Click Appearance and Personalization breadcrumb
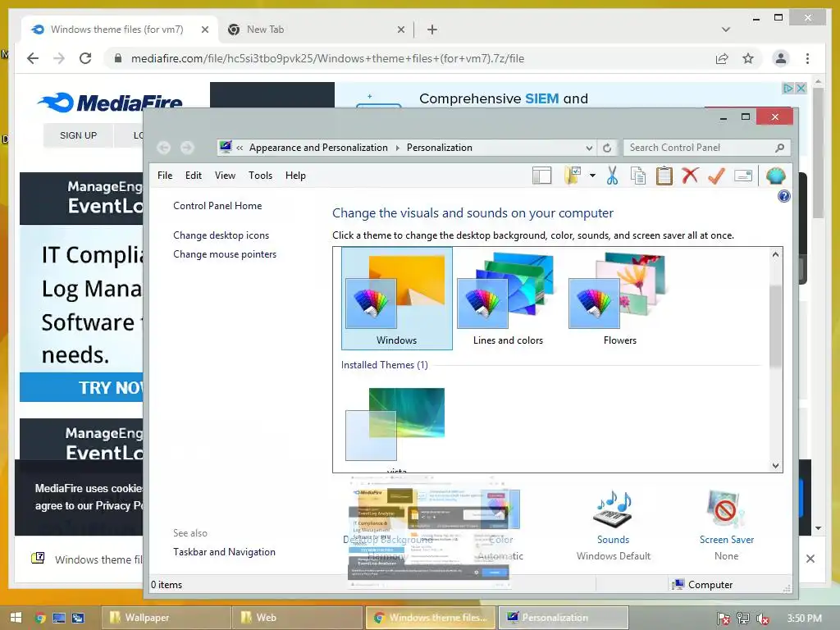 tap(318, 148)
